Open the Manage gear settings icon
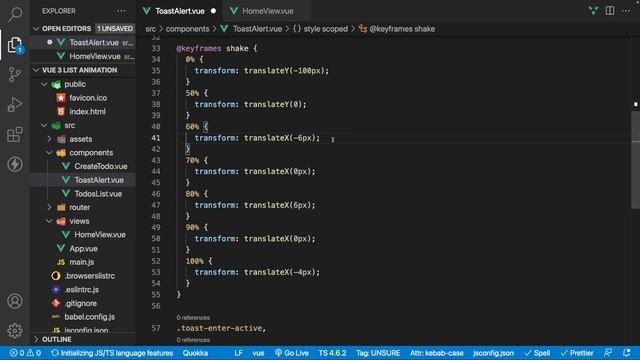The width and height of the screenshot is (640, 360). 15,331
